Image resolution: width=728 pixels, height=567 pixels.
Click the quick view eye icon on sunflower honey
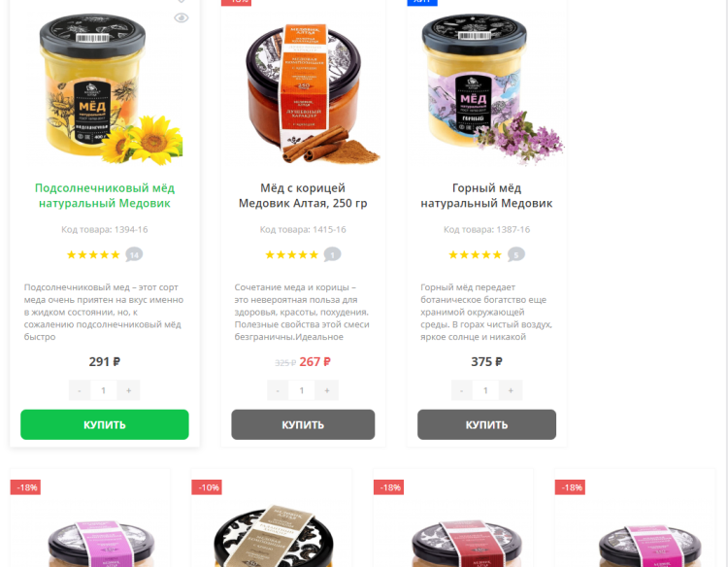[182, 18]
